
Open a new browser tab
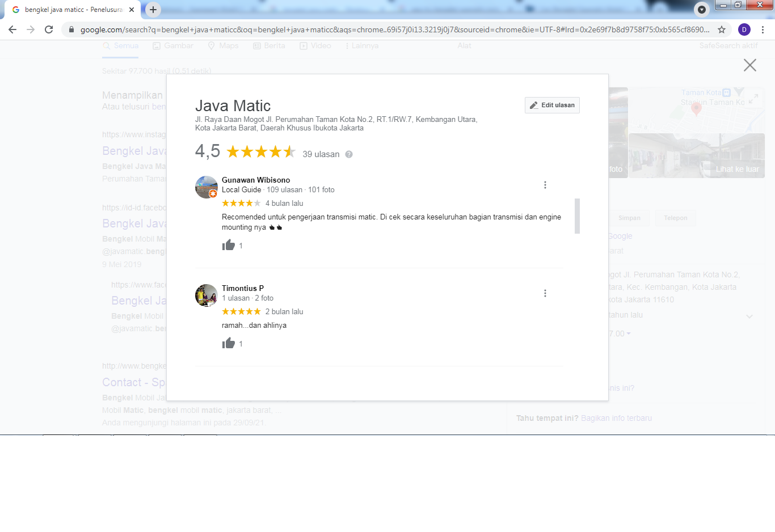pyautogui.click(x=153, y=10)
